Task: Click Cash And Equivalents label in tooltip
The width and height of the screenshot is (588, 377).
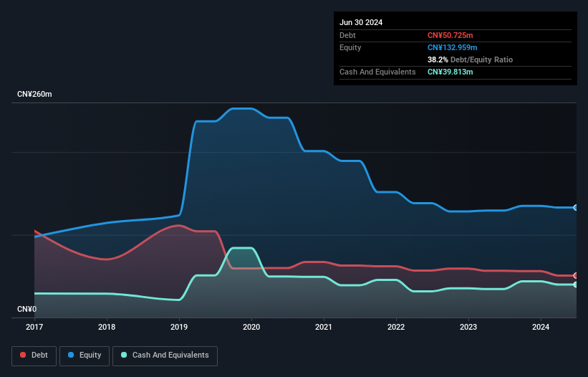Action: click(377, 72)
